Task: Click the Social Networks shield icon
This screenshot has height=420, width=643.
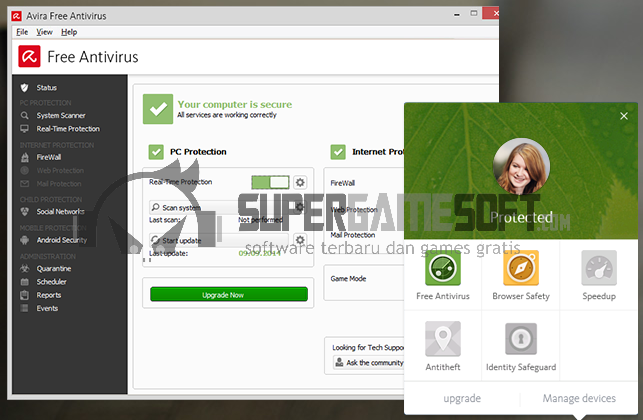Action: point(25,212)
